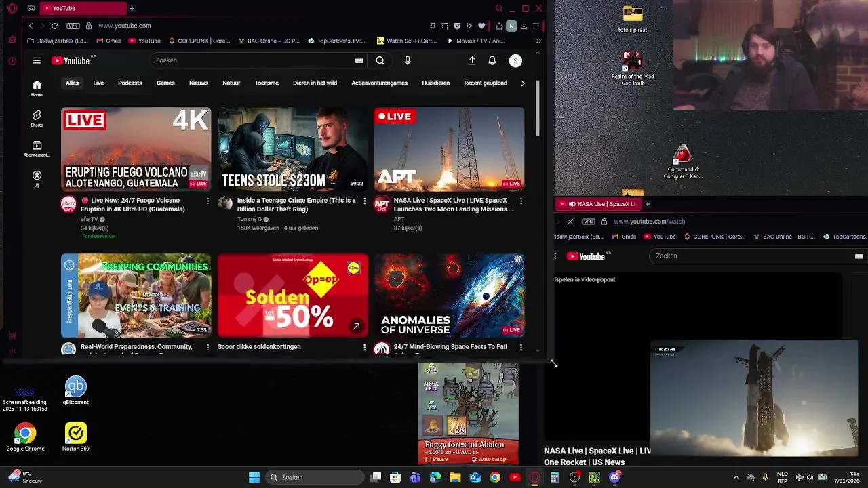Open the Anomalies of Universe thumbnail
Viewport: 868px width, 488px height.
pos(450,296)
